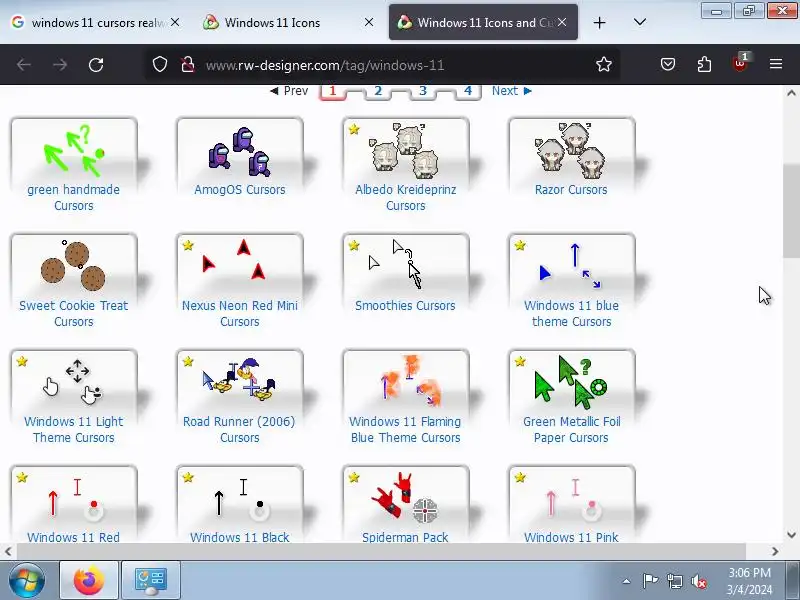The image size is (800, 600).
Task: Go to page 4 of results
Action: click(467, 91)
